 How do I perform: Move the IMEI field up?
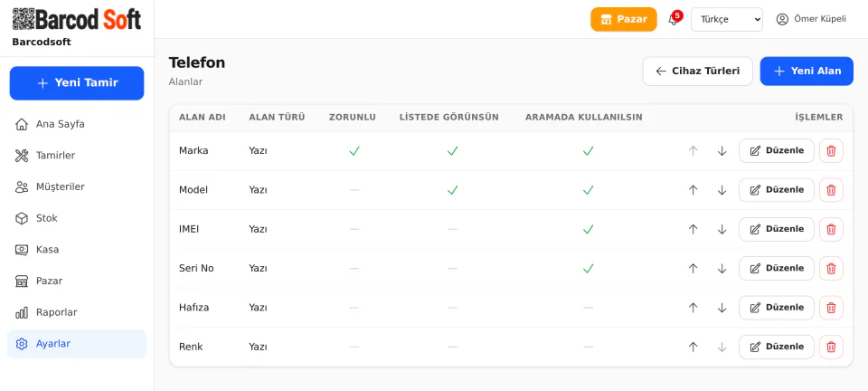(x=693, y=229)
